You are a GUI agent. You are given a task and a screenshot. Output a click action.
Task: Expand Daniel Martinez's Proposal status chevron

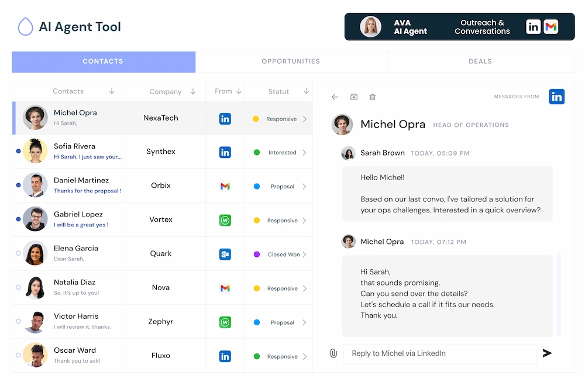click(305, 187)
